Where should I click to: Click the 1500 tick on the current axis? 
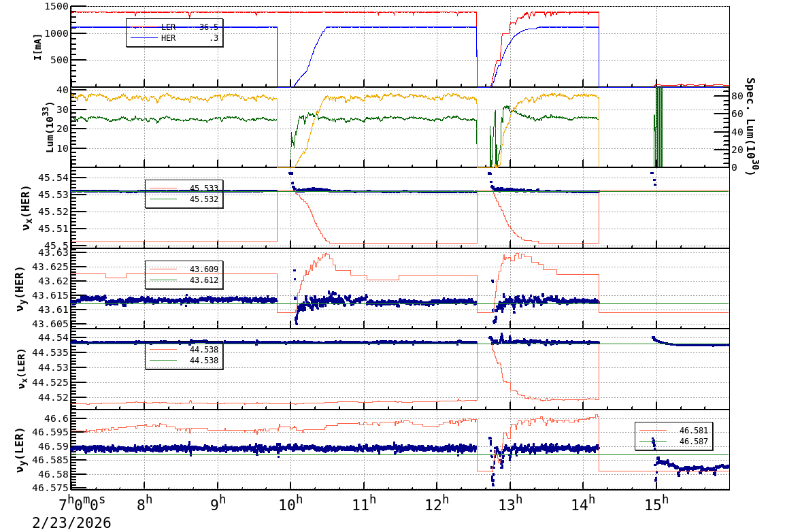(56, 7)
